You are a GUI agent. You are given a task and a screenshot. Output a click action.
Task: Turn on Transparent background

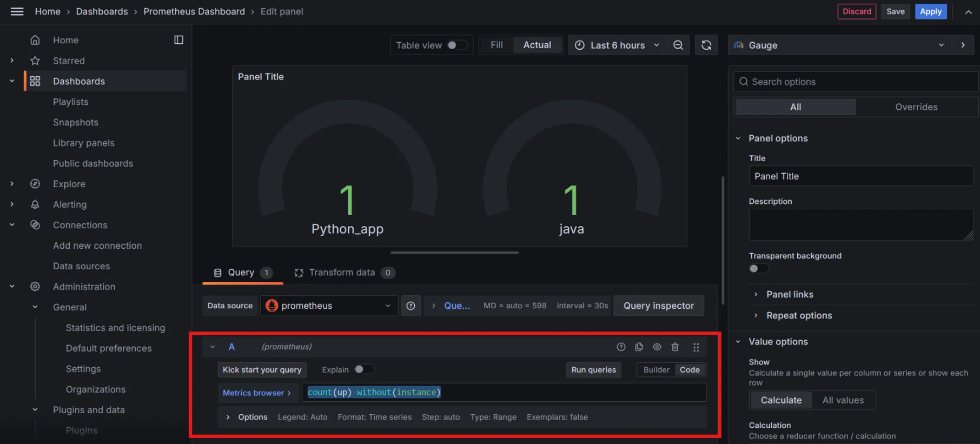(x=759, y=269)
